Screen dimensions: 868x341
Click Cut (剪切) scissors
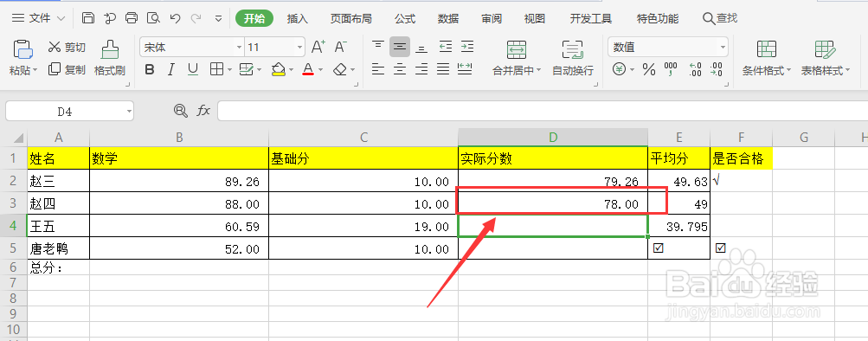[x=55, y=47]
